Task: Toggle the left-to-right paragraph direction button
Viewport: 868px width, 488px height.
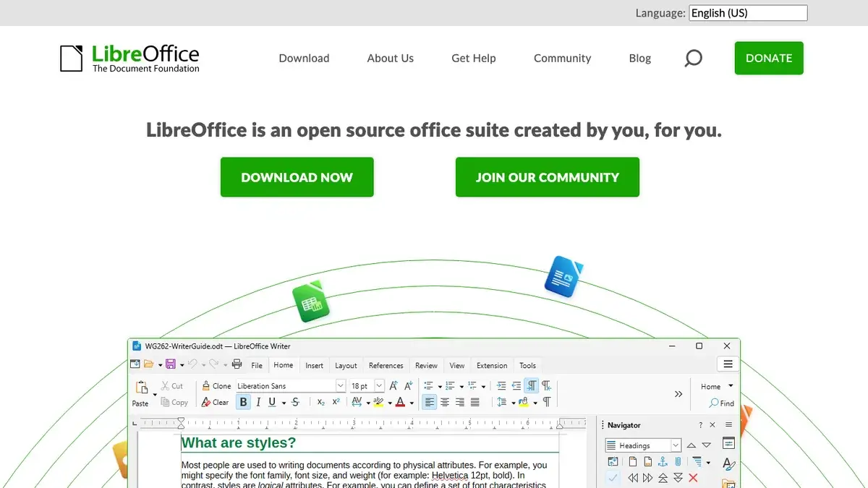Action: pyautogui.click(x=532, y=386)
